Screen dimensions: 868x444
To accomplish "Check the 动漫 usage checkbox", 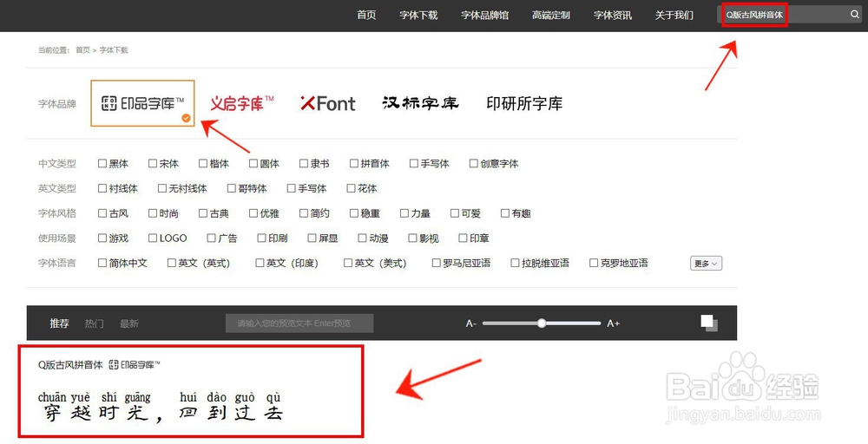I will coord(363,238).
